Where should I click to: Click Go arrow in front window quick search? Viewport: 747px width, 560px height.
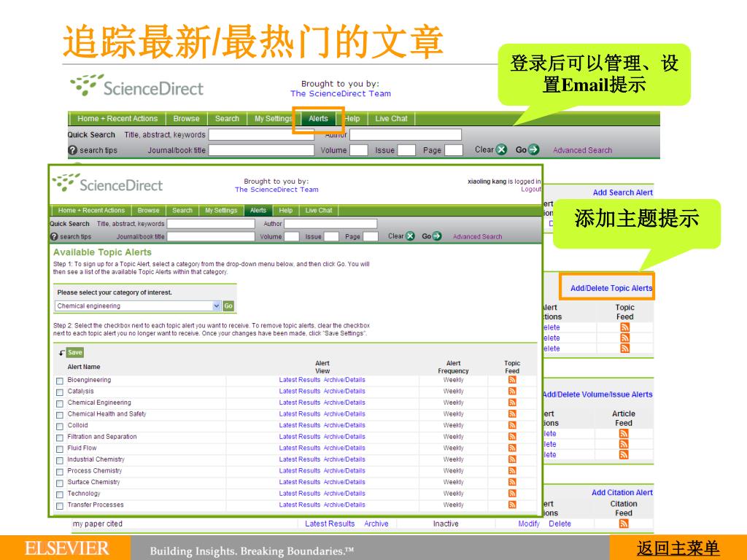(437, 236)
